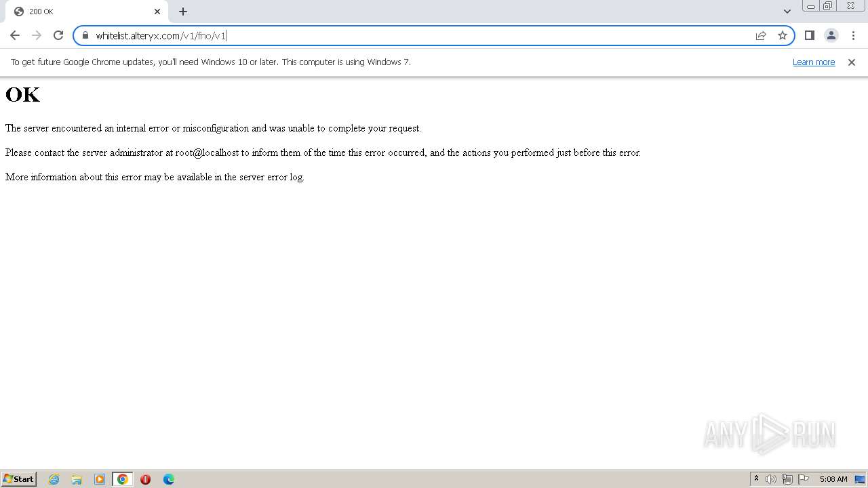Reload the current page
868x488 pixels.
58,35
